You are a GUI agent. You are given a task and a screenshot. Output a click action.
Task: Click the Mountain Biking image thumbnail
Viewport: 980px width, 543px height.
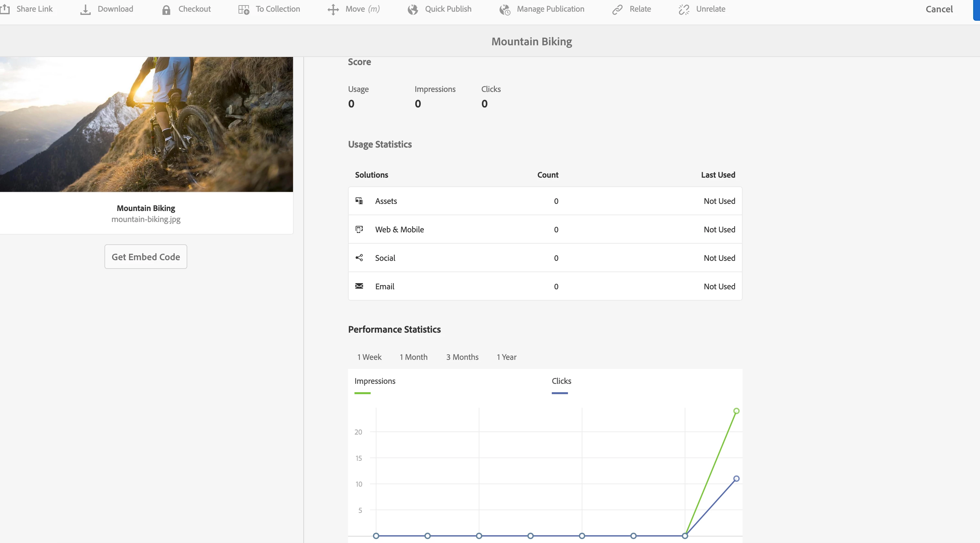pyautogui.click(x=146, y=124)
